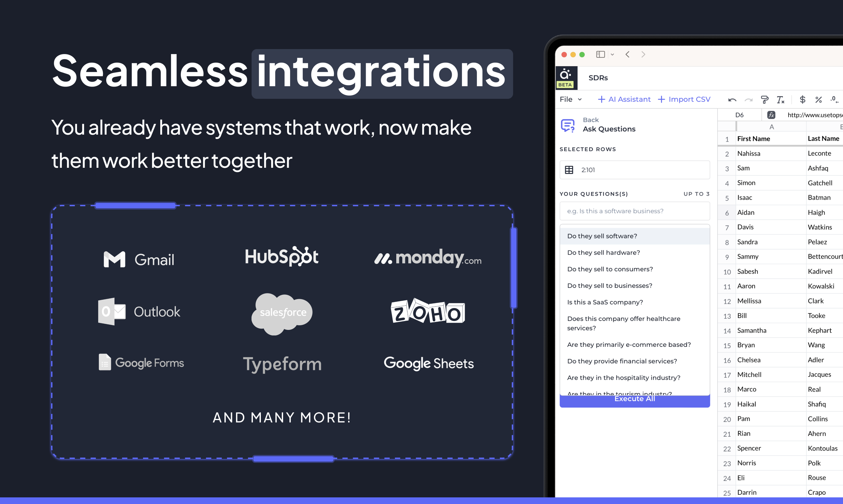Click the undo arrow in toolbar
This screenshot has height=504, width=843.
[x=732, y=99]
